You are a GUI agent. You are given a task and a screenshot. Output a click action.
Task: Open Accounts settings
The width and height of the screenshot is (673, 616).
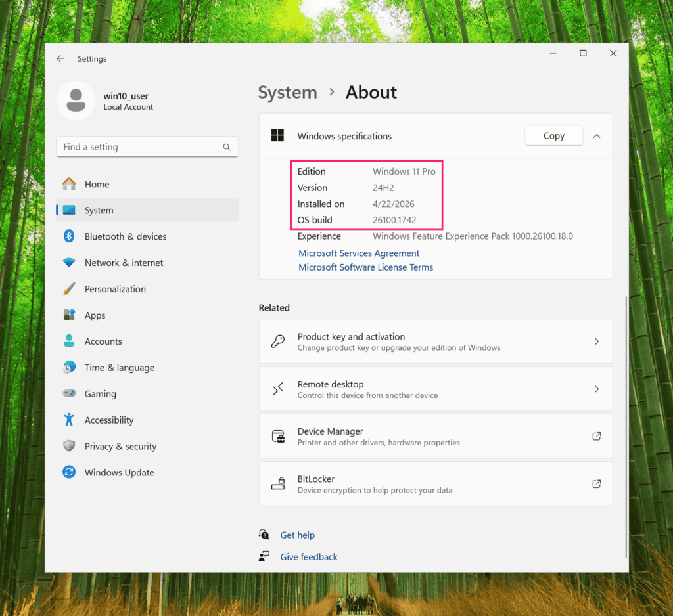click(x=147, y=341)
